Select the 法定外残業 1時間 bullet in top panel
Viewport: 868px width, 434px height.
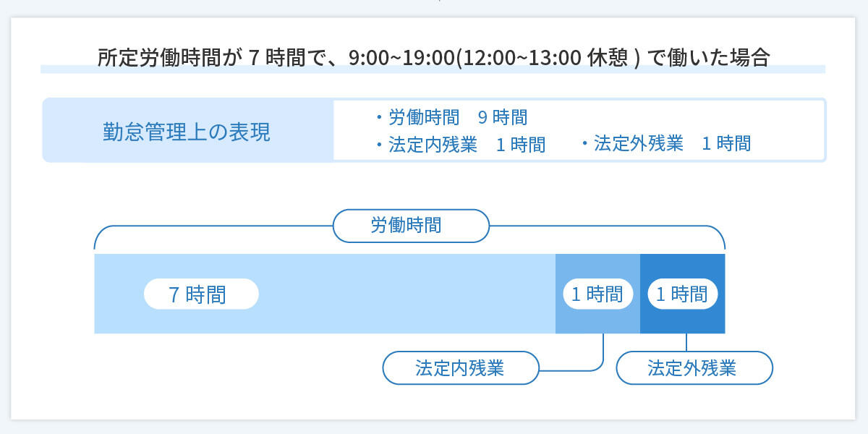click(x=666, y=143)
